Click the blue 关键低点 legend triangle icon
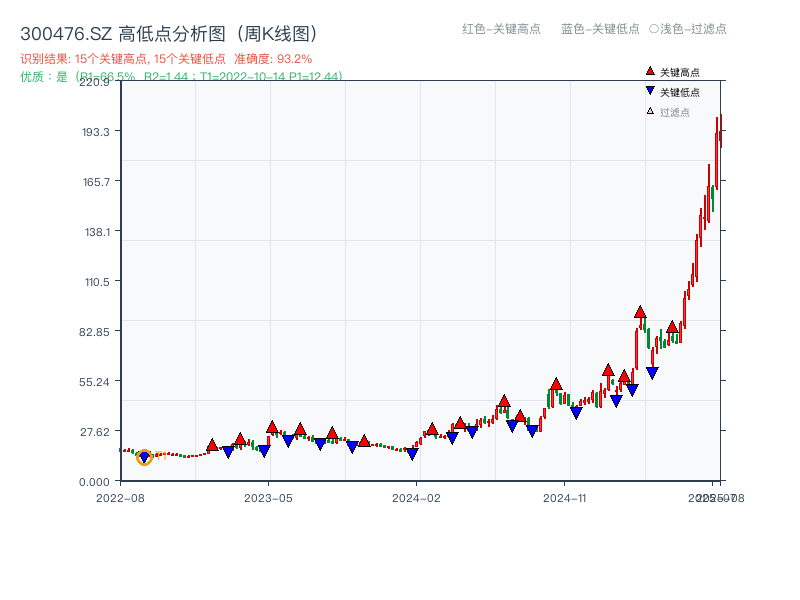Image resolution: width=800 pixels, height=600 pixels. (650, 91)
